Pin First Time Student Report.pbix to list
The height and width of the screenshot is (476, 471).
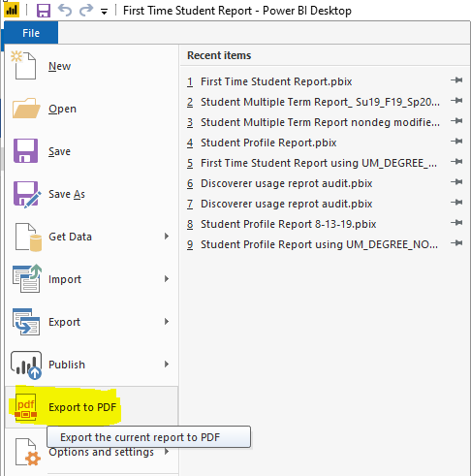[456, 80]
